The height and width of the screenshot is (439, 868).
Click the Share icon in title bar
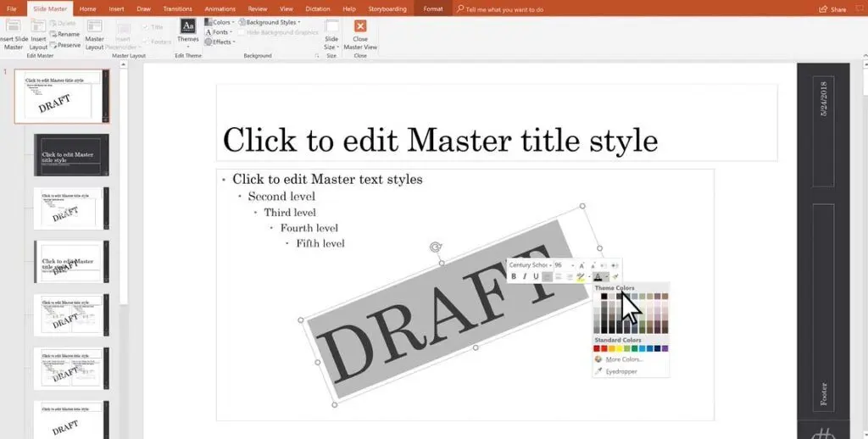(823, 8)
